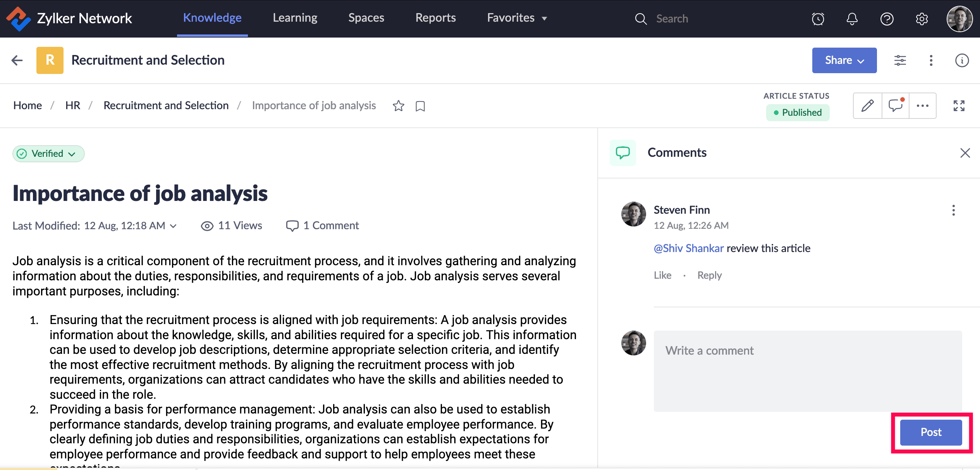The image size is (980, 470).
Task: Click the help question mark icon
Action: click(887, 19)
